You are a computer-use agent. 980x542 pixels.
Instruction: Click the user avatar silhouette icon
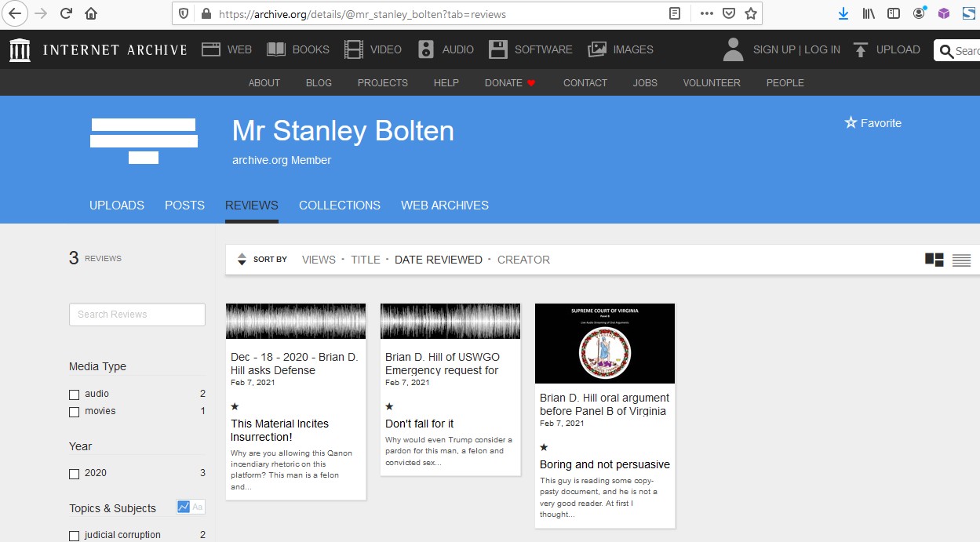tap(733, 49)
